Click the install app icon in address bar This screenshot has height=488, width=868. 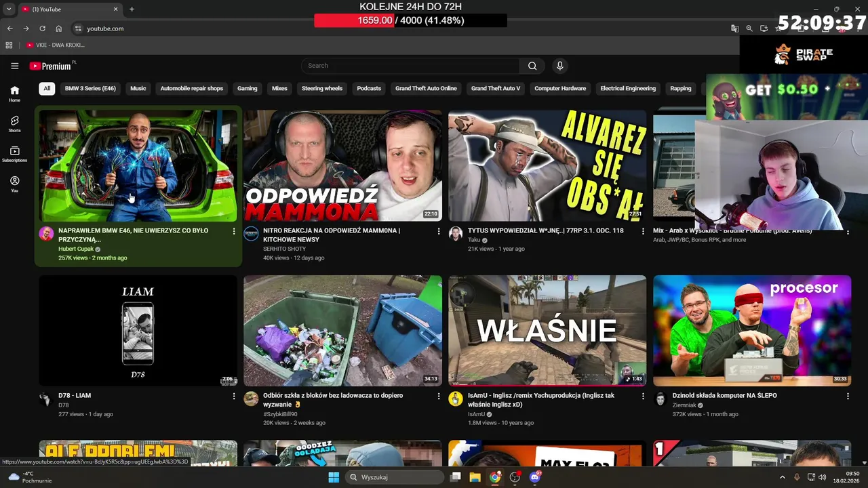point(764,28)
